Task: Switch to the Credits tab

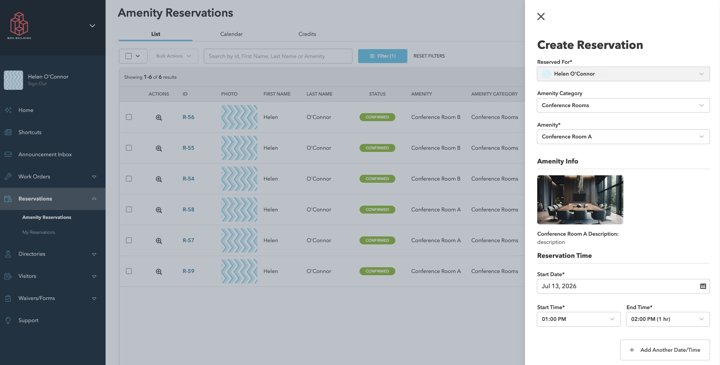Action: [307, 34]
